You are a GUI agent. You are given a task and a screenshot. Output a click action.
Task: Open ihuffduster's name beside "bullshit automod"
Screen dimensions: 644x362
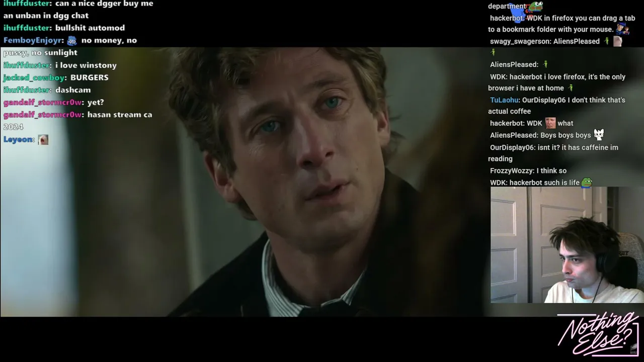coord(27,28)
